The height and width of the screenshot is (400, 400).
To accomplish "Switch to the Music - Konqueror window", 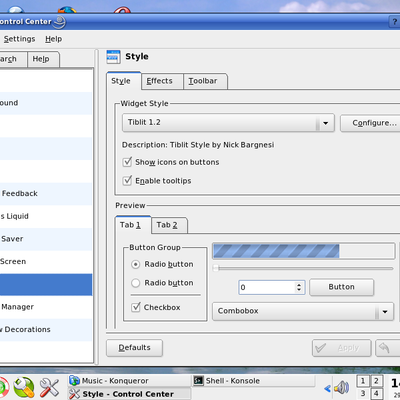I will coord(129,381).
